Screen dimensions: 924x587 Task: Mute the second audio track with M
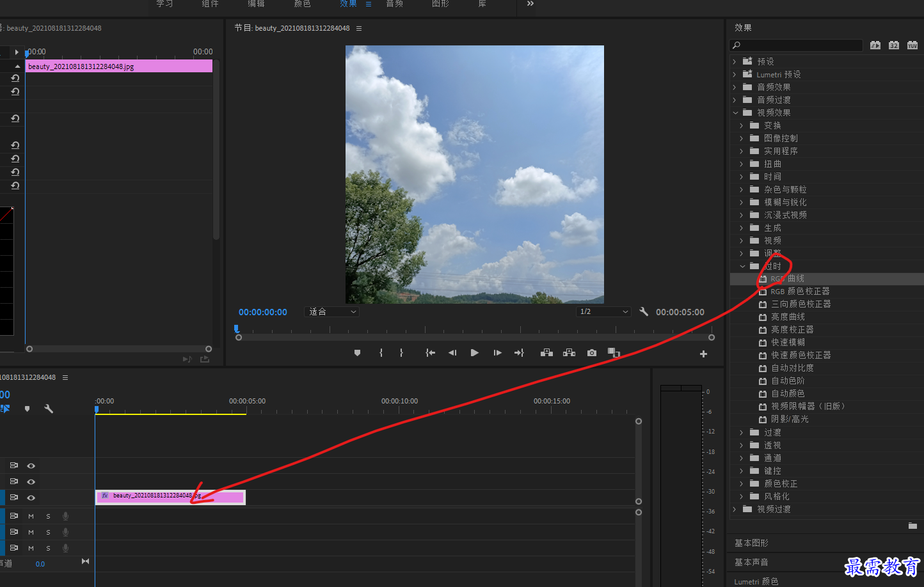[x=31, y=532]
